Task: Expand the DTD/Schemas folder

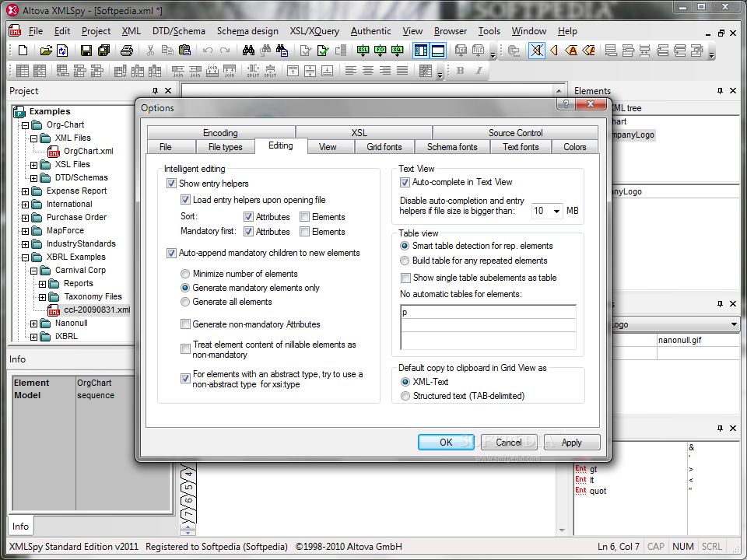Action: click(33, 178)
